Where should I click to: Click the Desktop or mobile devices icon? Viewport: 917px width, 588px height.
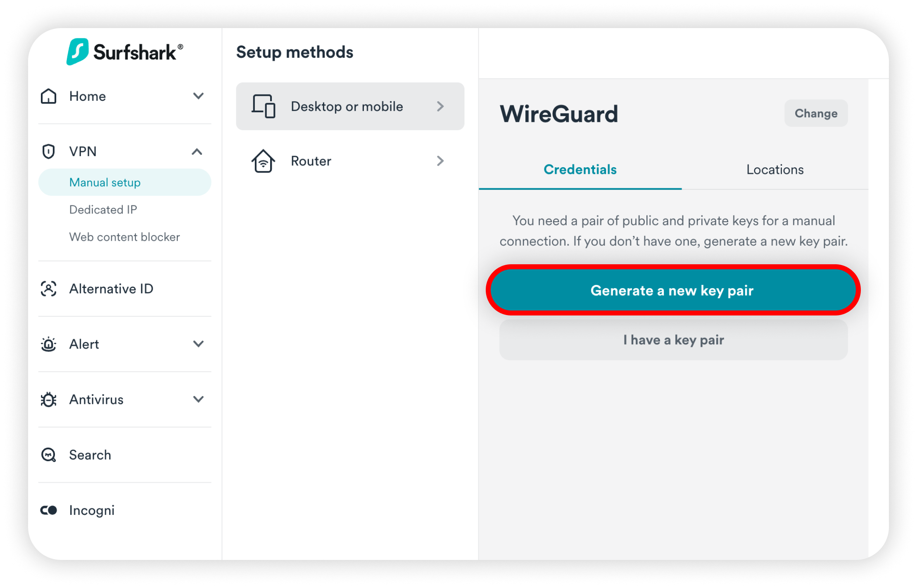tap(264, 107)
